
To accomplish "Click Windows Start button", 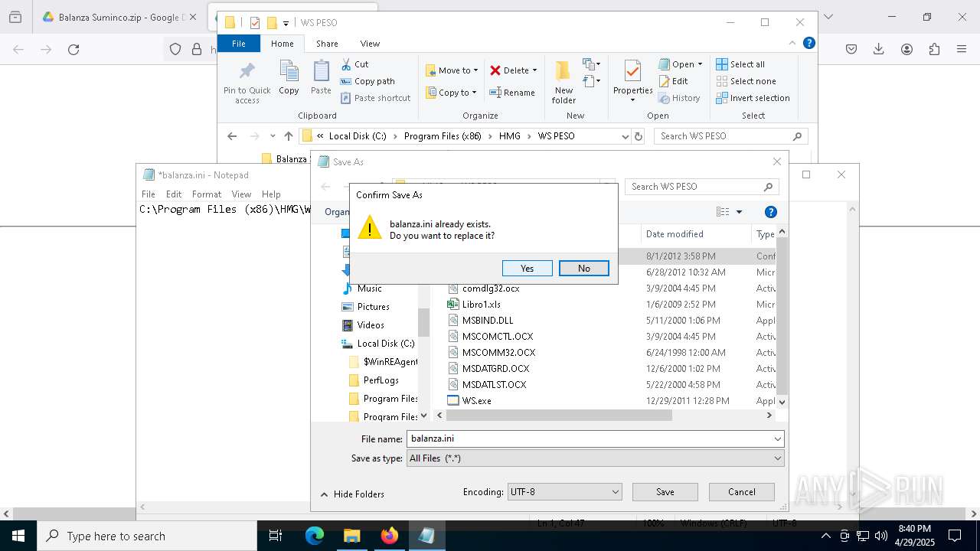I will click(x=18, y=536).
